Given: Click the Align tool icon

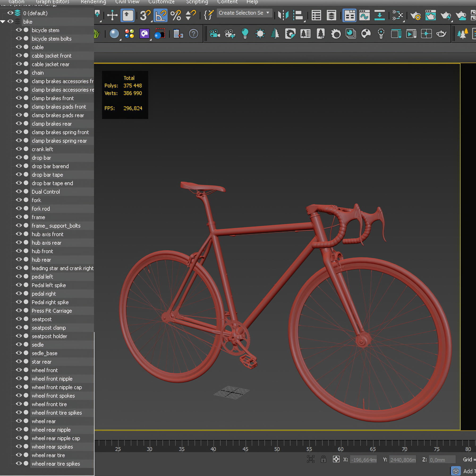Looking at the screenshot, I should 298,15.
